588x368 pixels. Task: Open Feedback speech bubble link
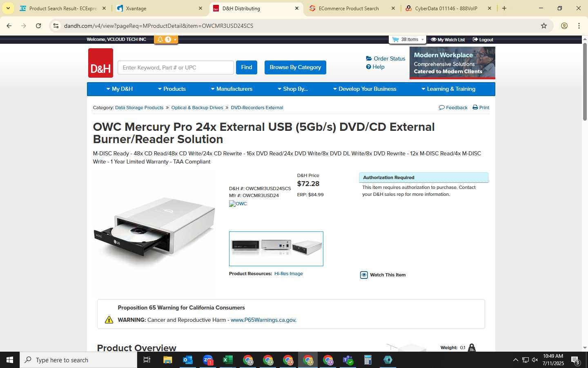click(x=453, y=108)
